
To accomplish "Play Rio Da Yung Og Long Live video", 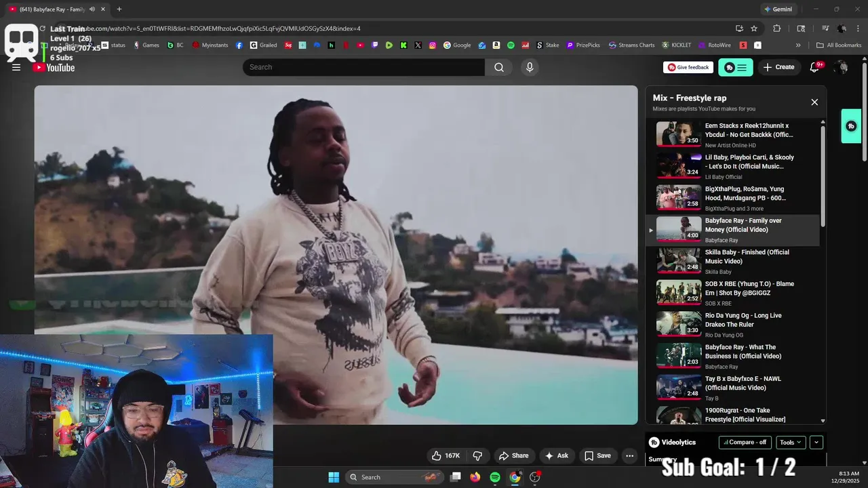I will [733, 325].
